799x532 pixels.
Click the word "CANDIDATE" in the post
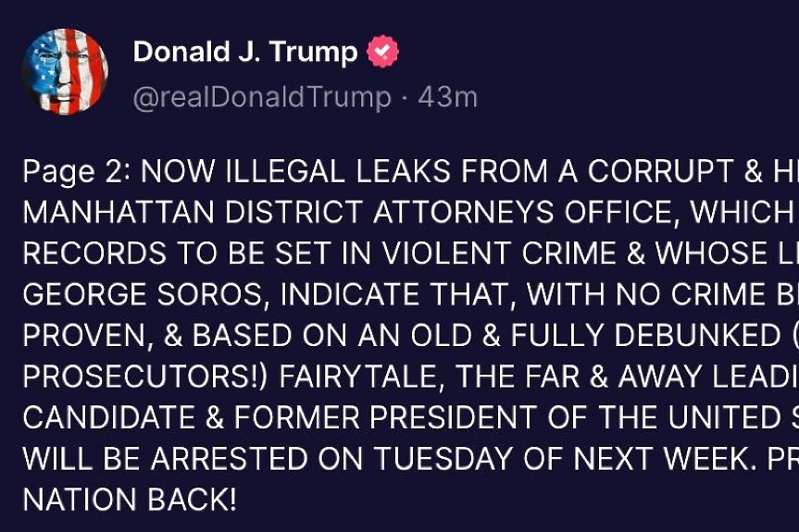(x=111, y=417)
